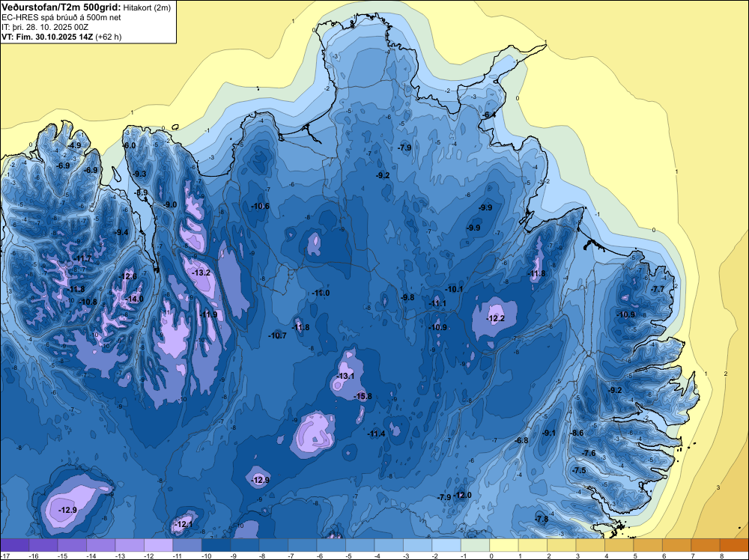The height and width of the screenshot is (560, 749).
Task: Click the -11.9 temperature label
Action: pyautogui.click(x=209, y=314)
